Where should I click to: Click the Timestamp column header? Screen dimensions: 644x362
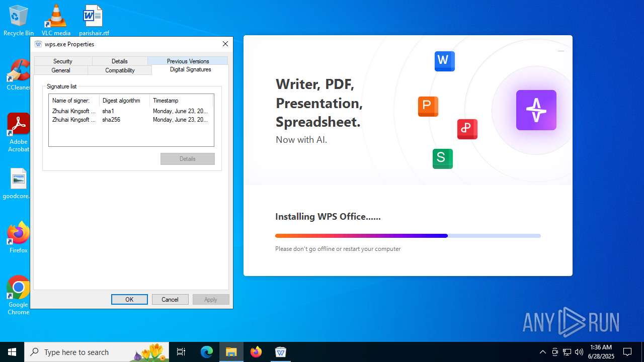tap(181, 101)
